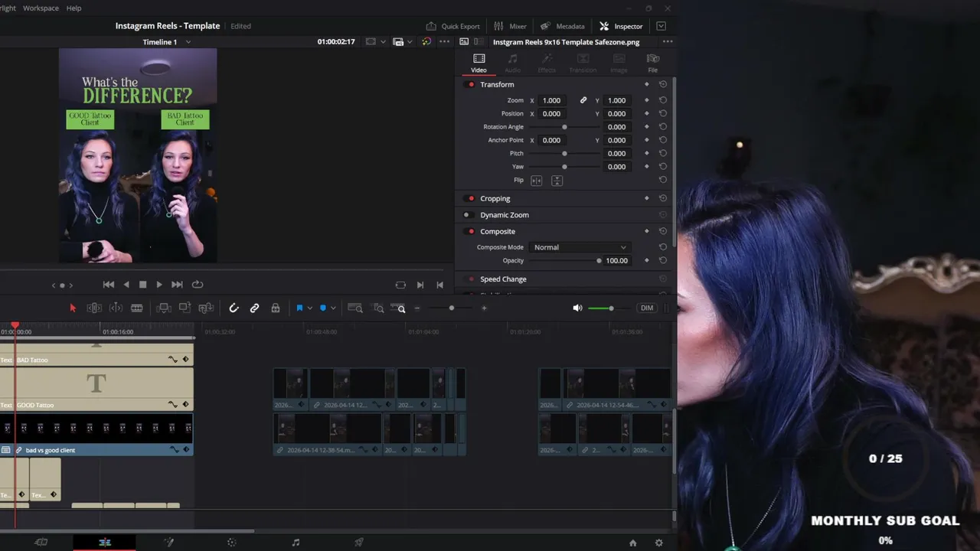
Task: Open the Fusion page icon
Action: pyautogui.click(x=169, y=543)
